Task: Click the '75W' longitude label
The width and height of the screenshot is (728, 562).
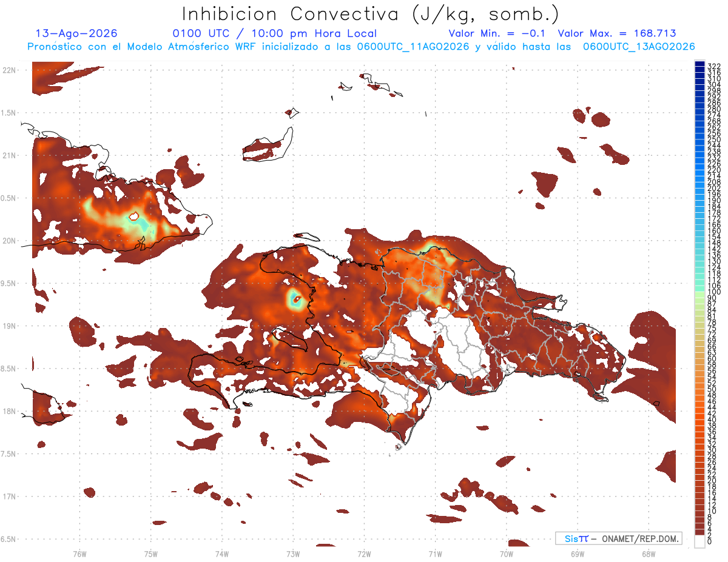Action: coord(150,554)
